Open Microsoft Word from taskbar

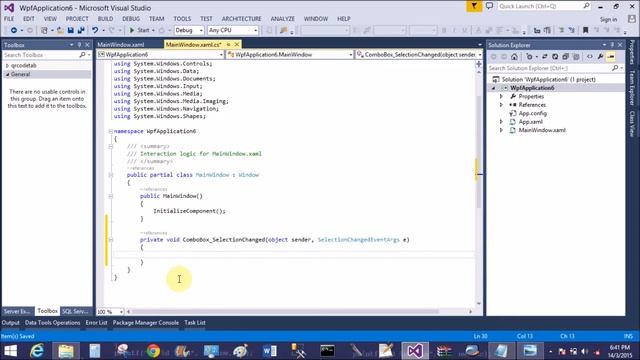click(269, 351)
